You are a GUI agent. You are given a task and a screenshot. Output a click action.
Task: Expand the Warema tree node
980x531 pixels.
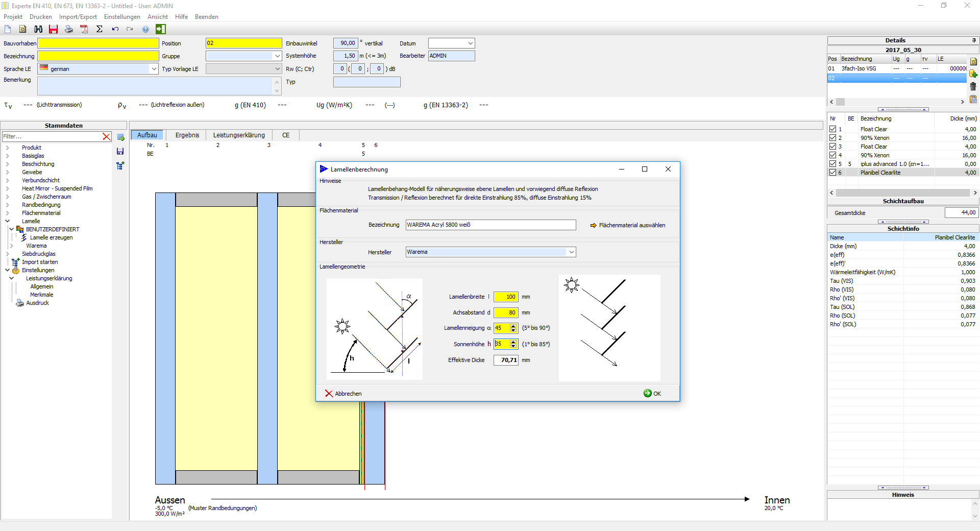11,246
